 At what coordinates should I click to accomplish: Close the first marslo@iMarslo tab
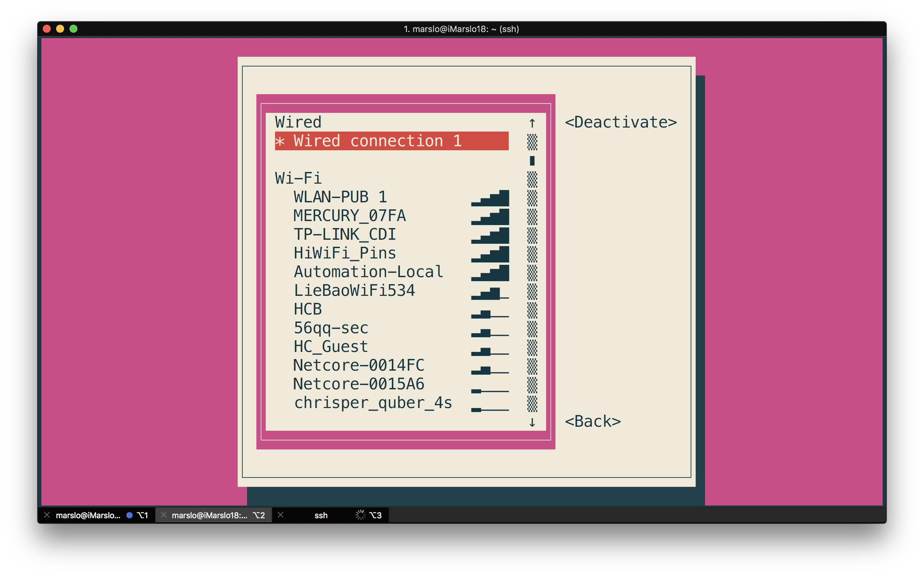coord(47,515)
